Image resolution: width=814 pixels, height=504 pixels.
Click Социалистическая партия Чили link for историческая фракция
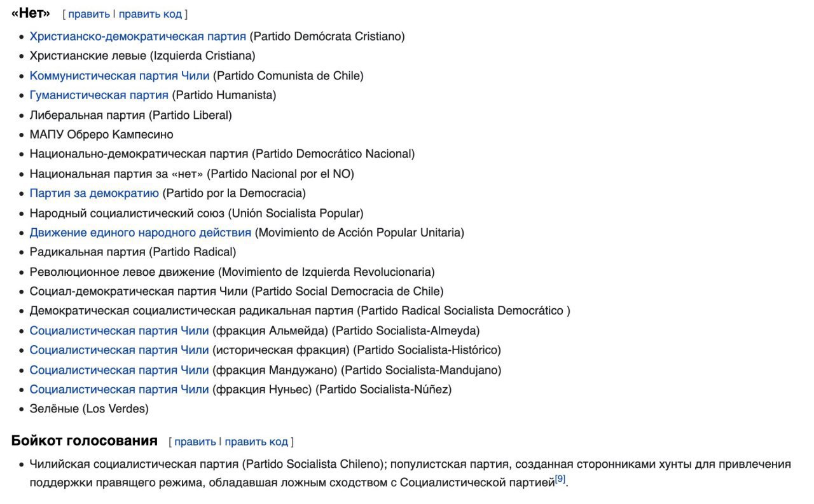[119, 350]
